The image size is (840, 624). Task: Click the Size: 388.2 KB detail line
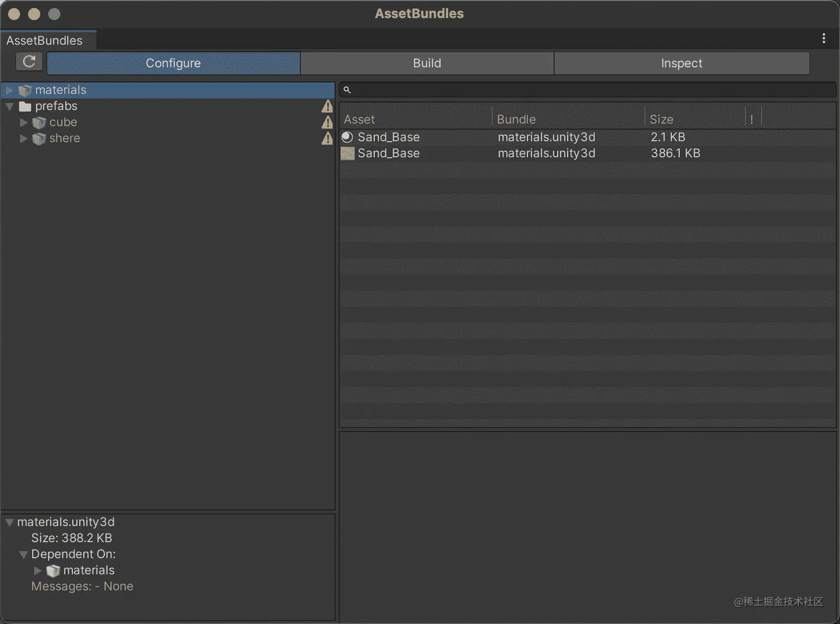click(x=72, y=538)
